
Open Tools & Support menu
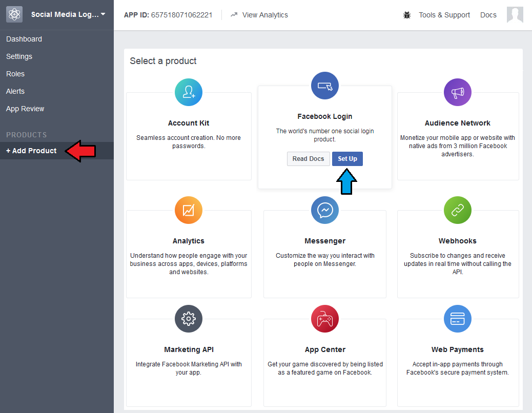pyautogui.click(x=444, y=15)
